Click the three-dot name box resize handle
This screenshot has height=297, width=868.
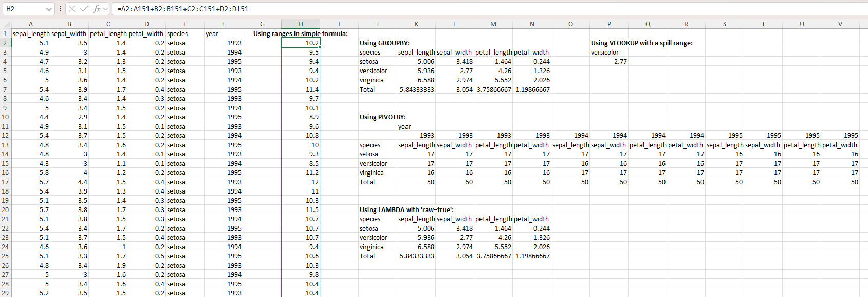pyautogui.click(x=60, y=9)
